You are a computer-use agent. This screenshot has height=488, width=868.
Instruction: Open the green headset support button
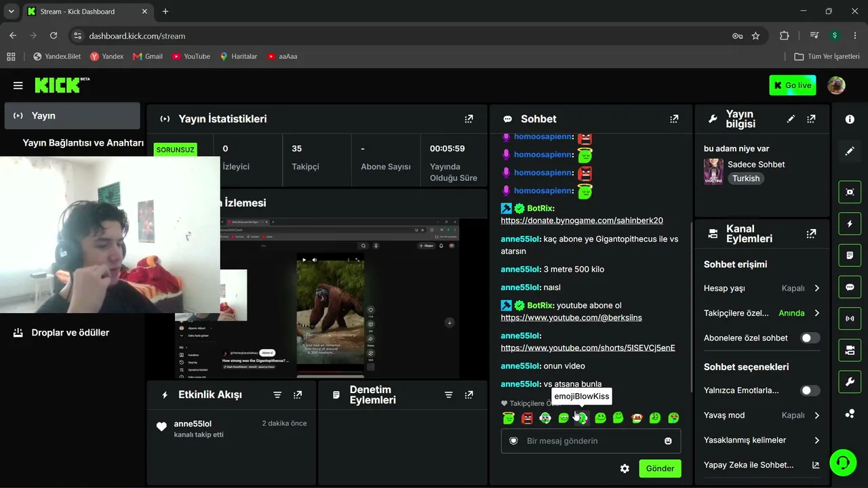click(x=843, y=463)
